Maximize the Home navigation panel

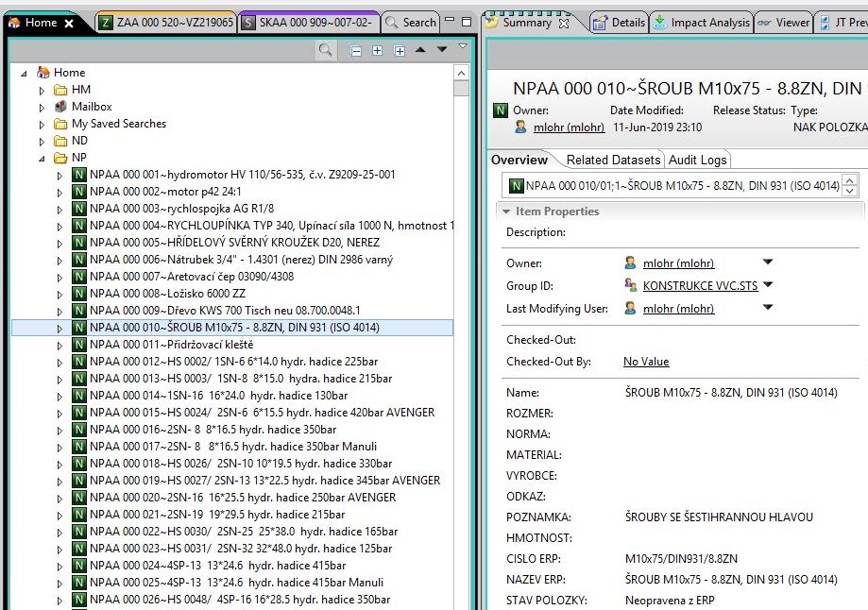pos(467,22)
